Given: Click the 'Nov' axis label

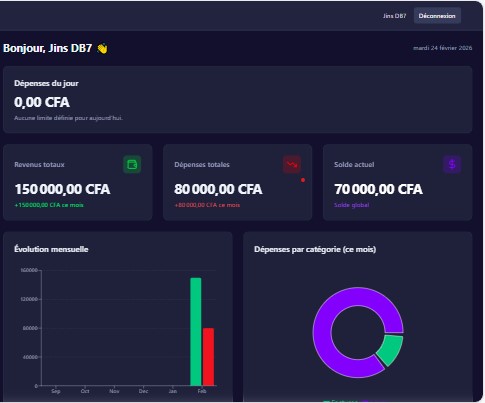Looking at the screenshot, I should (114, 391).
